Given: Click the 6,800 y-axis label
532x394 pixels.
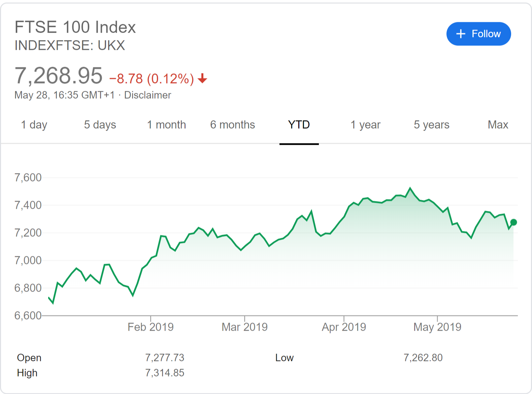Looking at the screenshot, I should click(28, 288).
